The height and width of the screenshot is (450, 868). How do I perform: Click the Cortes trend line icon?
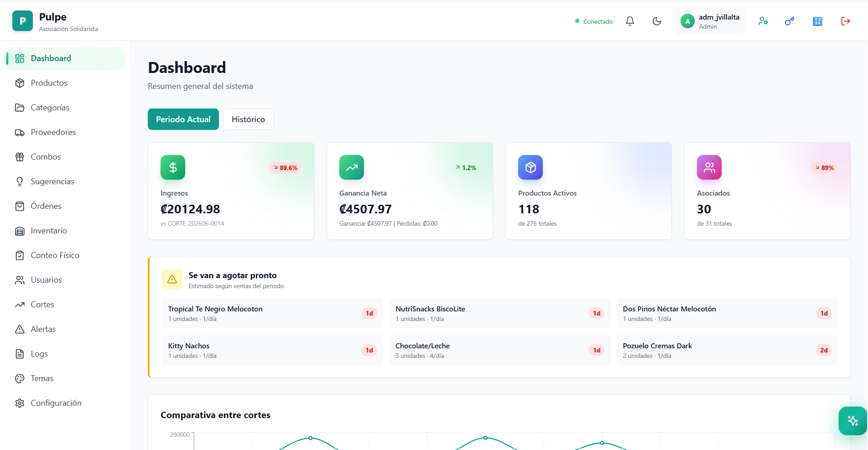click(x=20, y=305)
